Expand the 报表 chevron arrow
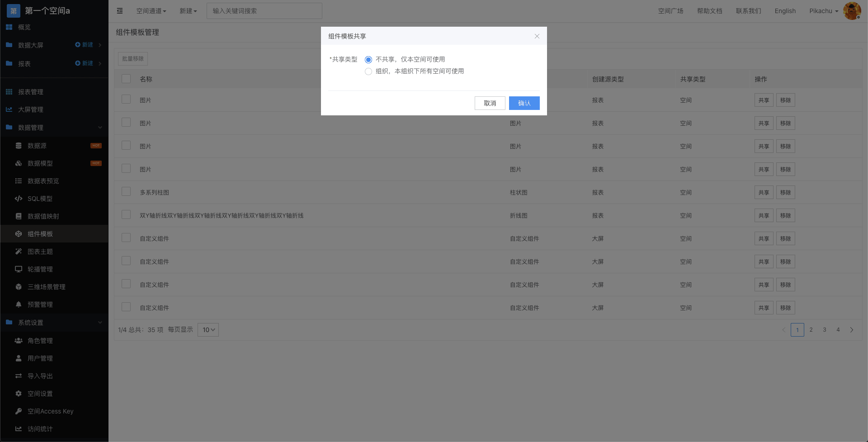 [x=100, y=63]
